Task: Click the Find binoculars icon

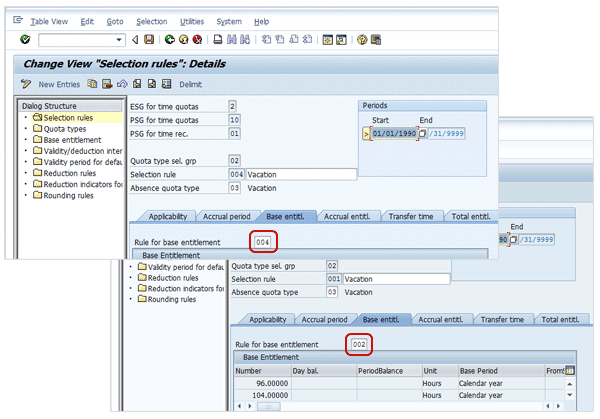Action: pyautogui.click(x=232, y=39)
